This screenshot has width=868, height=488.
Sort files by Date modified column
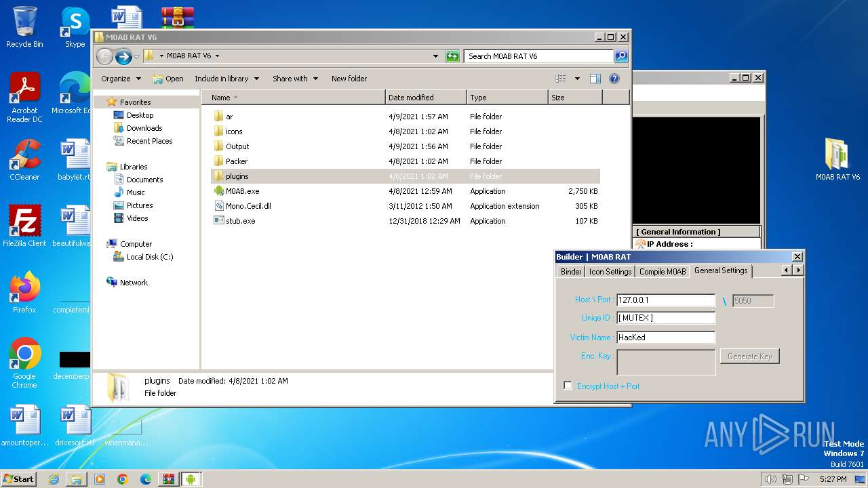(426, 98)
